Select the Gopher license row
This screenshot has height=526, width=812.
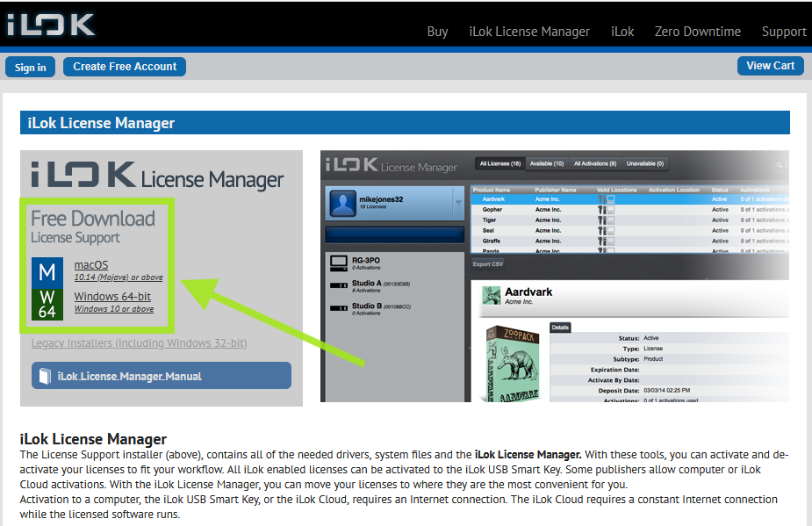(629, 209)
